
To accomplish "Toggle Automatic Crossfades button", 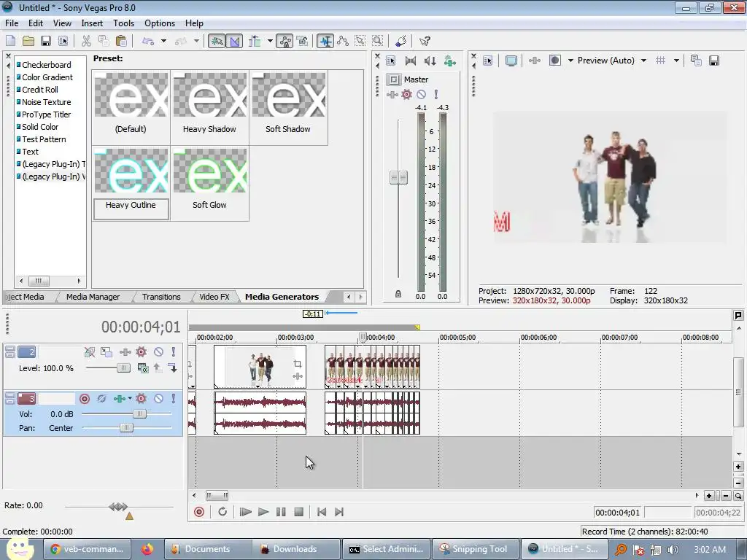I will (x=234, y=41).
